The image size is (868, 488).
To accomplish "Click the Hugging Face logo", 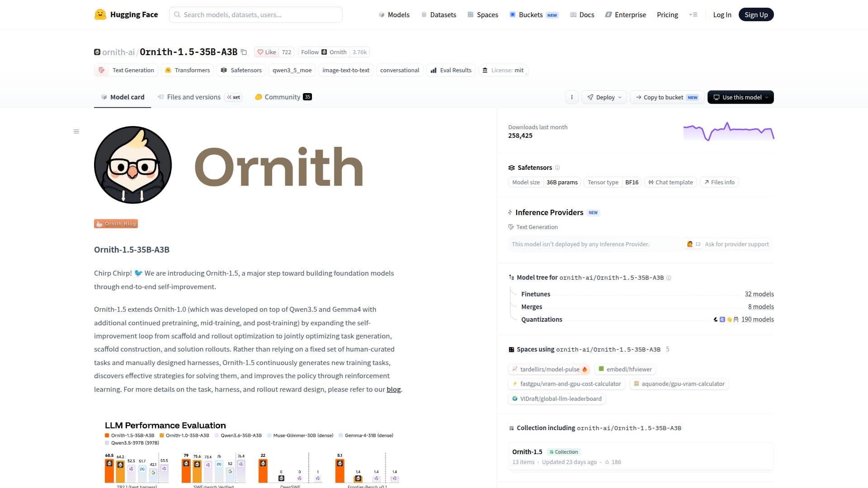I will [126, 14].
